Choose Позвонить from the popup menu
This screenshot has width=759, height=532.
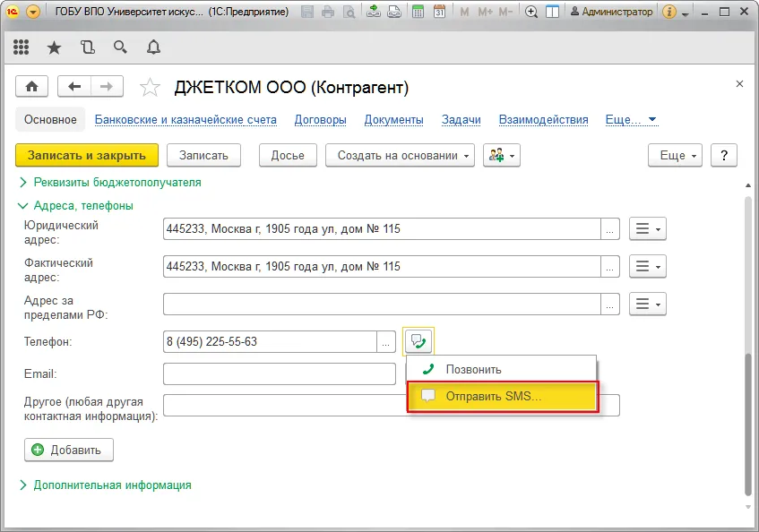[x=502, y=369]
